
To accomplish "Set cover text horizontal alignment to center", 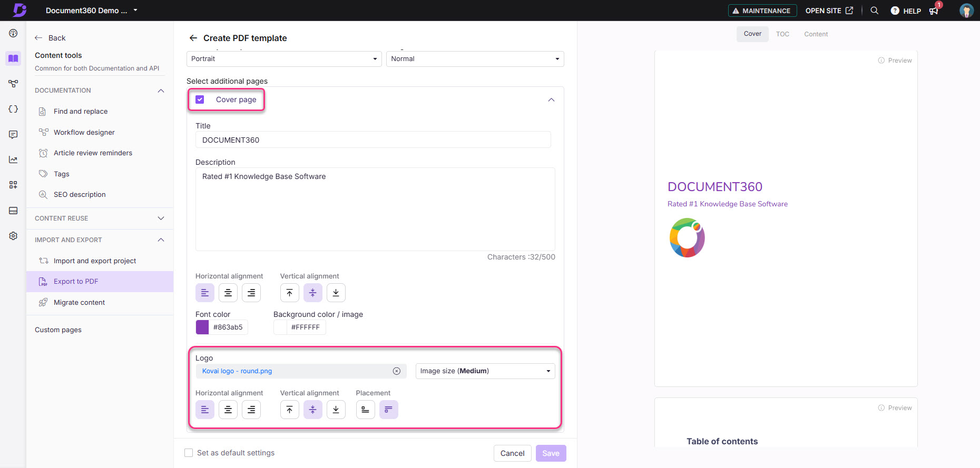I will [228, 293].
